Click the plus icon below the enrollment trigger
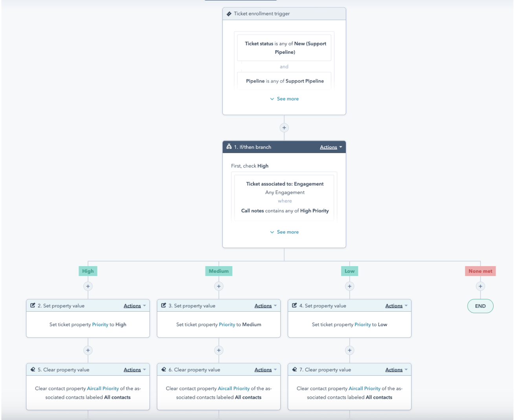The image size is (514, 420). click(x=284, y=128)
